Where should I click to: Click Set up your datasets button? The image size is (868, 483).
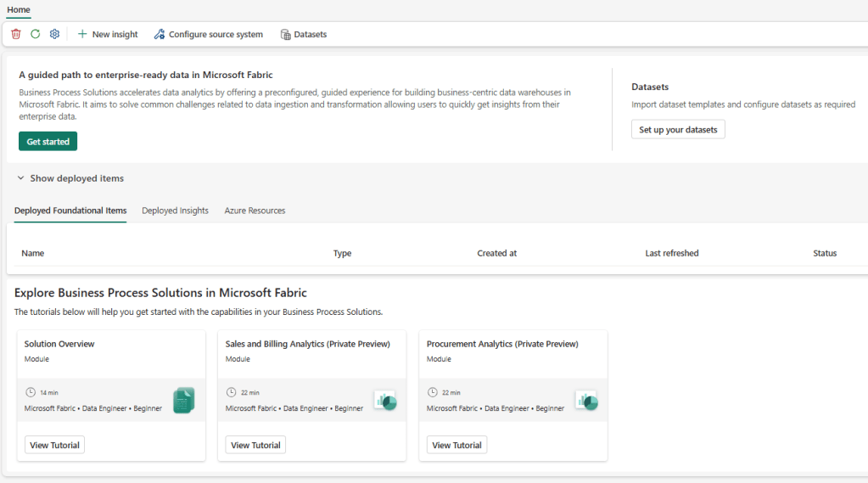pos(678,130)
